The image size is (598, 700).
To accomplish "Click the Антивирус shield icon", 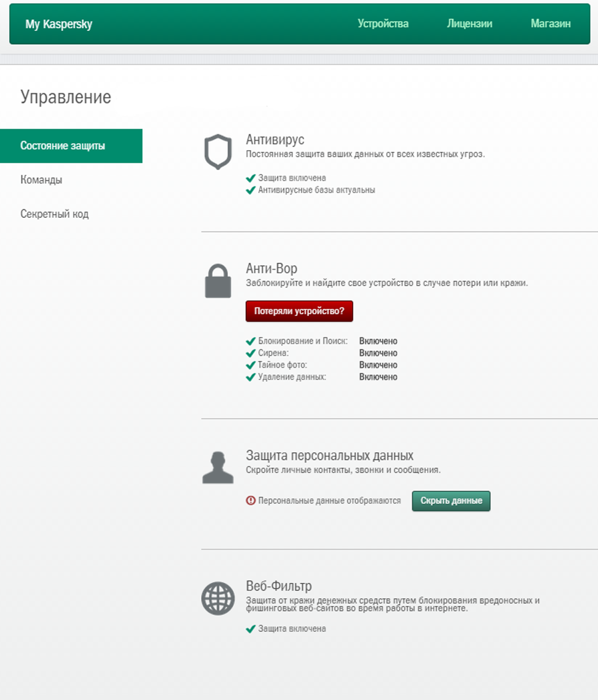I will [218, 152].
